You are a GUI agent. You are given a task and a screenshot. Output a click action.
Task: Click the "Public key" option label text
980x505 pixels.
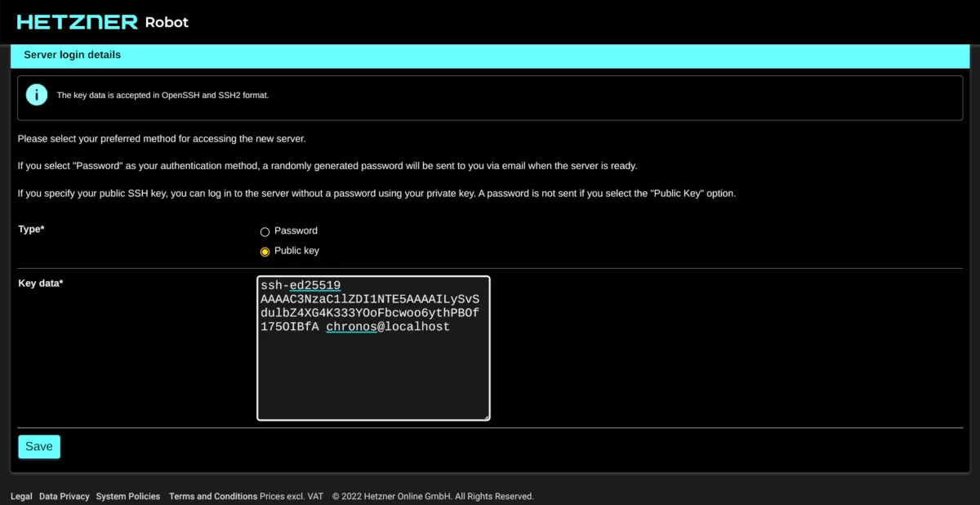(x=296, y=251)
